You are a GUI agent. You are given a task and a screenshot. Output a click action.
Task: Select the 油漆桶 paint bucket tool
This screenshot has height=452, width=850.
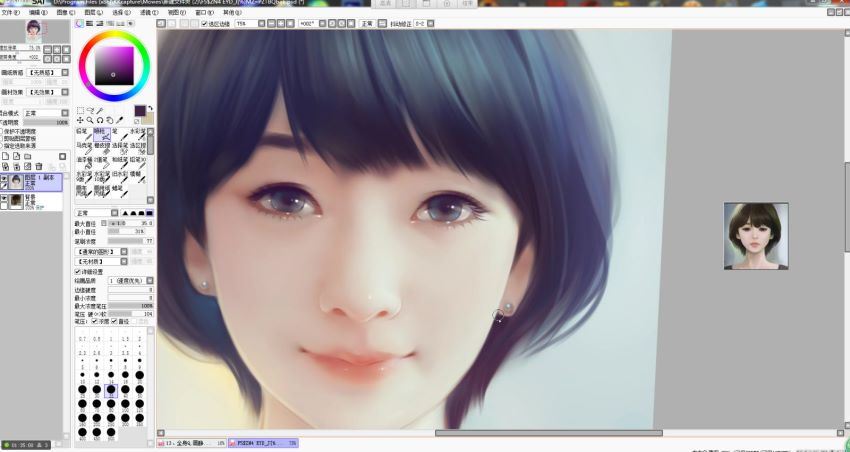coord(83,163)
